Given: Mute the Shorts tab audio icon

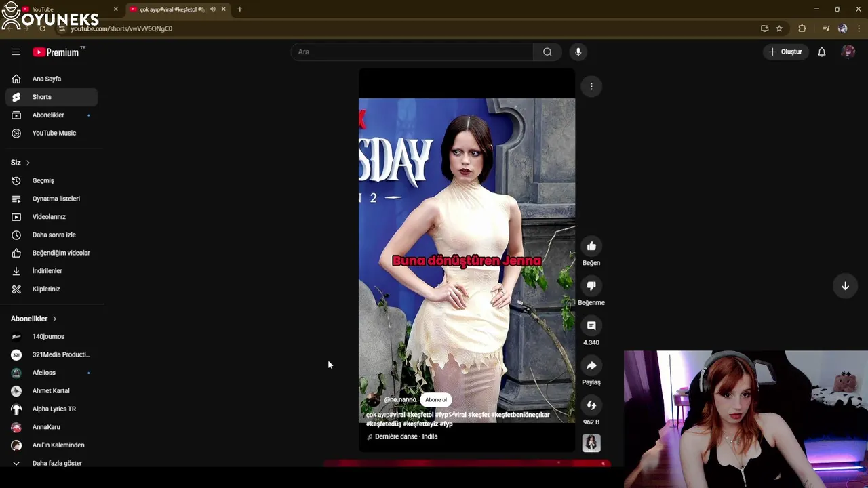Looking at the screenshot, I should [212, 9].
